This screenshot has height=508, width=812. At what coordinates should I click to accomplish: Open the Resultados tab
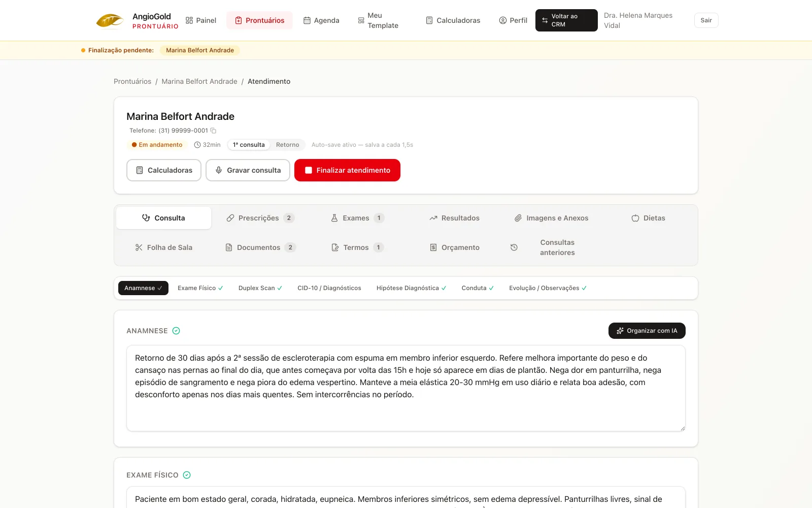[454, 218]
